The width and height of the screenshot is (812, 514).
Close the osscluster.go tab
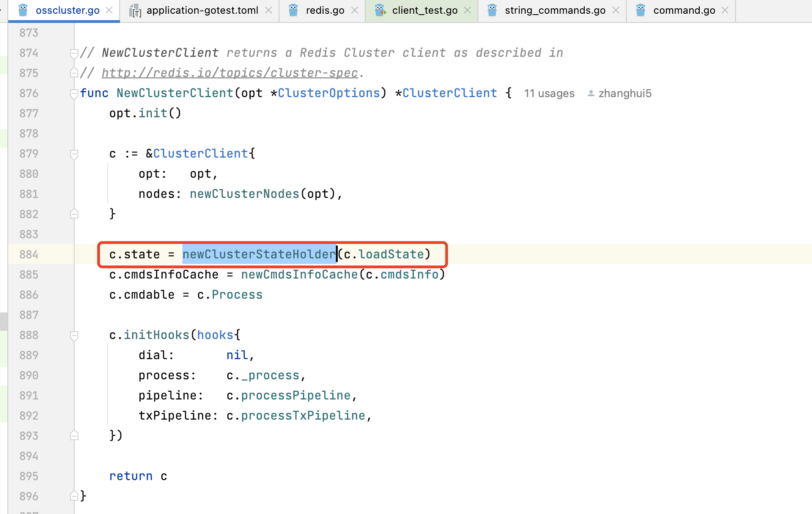(x=109, y=10)
